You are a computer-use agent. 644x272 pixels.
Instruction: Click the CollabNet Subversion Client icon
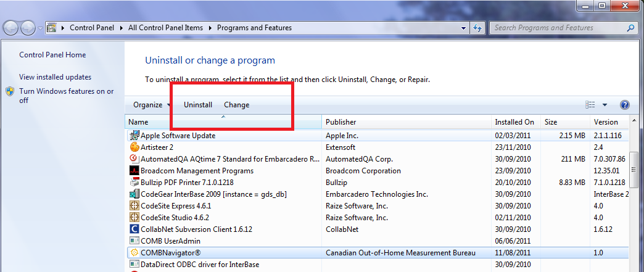coord(134,229)
